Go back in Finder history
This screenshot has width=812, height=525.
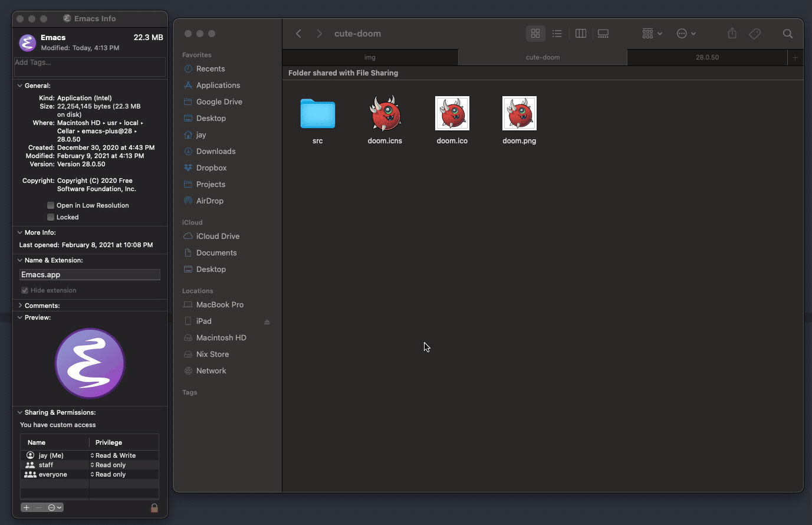pos(298,34)
